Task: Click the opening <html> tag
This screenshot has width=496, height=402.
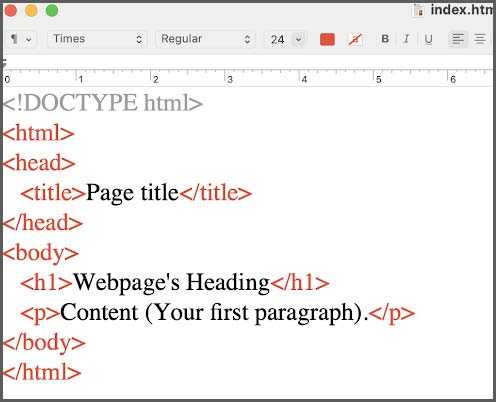Action: [38, 133]
